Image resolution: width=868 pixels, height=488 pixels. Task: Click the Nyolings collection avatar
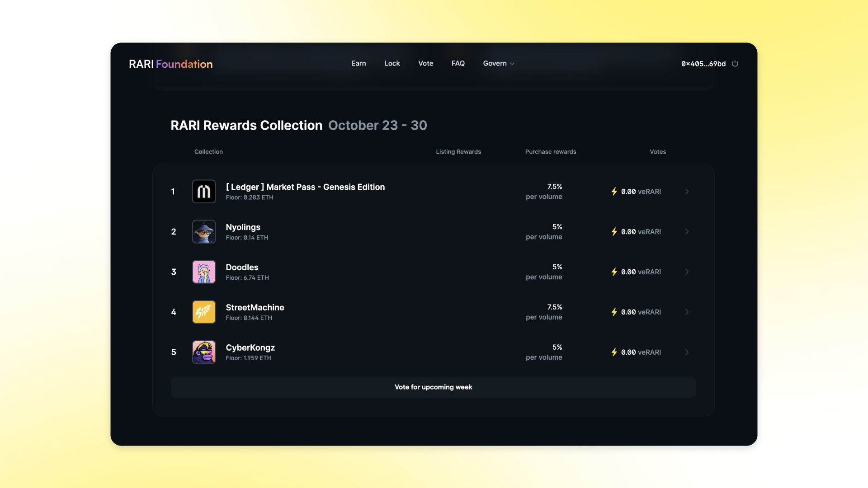tap(204, 232)
